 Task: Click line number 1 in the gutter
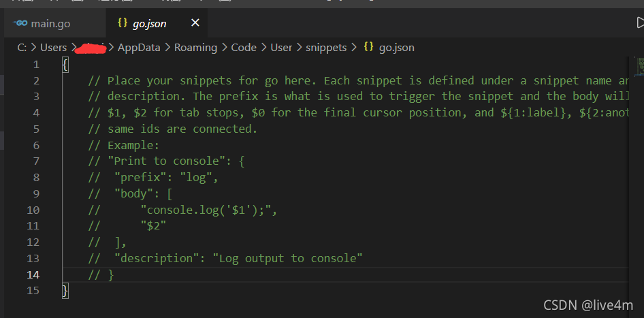coord(36,65)
